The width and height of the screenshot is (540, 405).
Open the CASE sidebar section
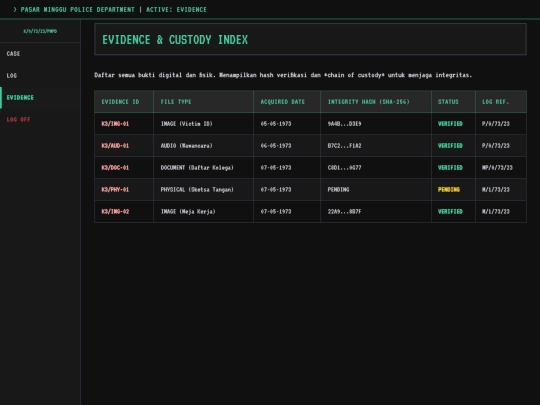click(40, 54)
